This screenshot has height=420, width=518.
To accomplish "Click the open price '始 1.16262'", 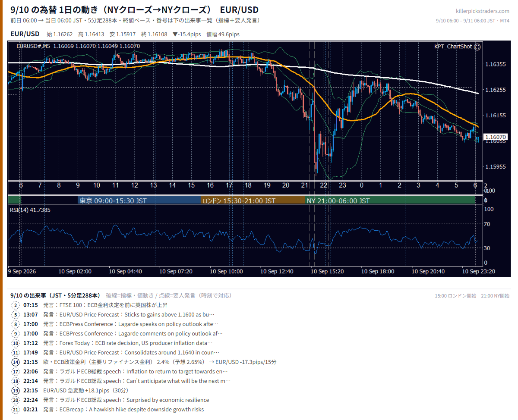I will point(60,34).
